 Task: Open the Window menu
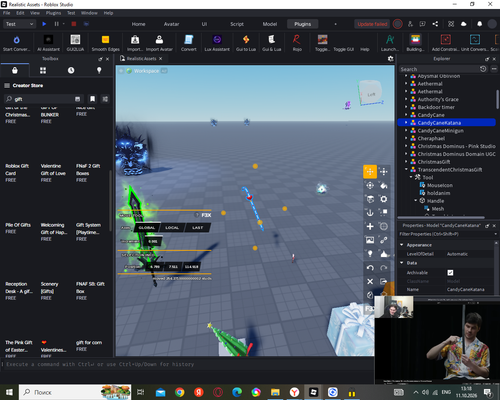tap(89, 13)
